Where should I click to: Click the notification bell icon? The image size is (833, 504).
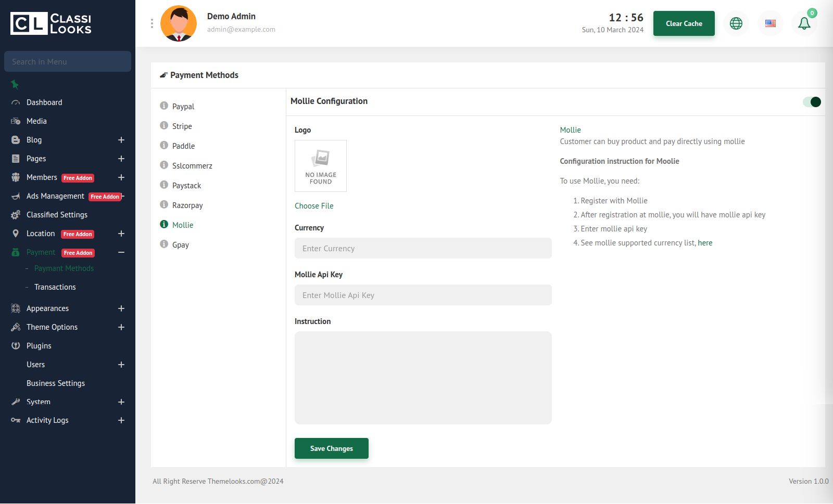(x=804, y=23)
